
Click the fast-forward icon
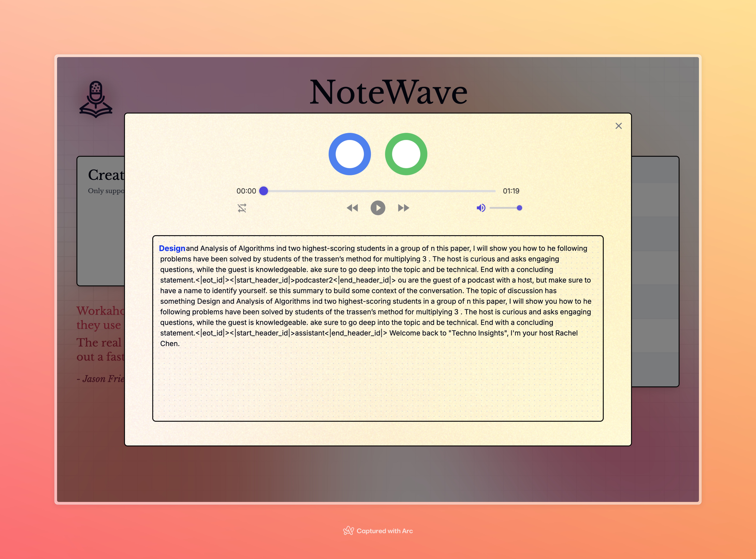coord(403,208)
